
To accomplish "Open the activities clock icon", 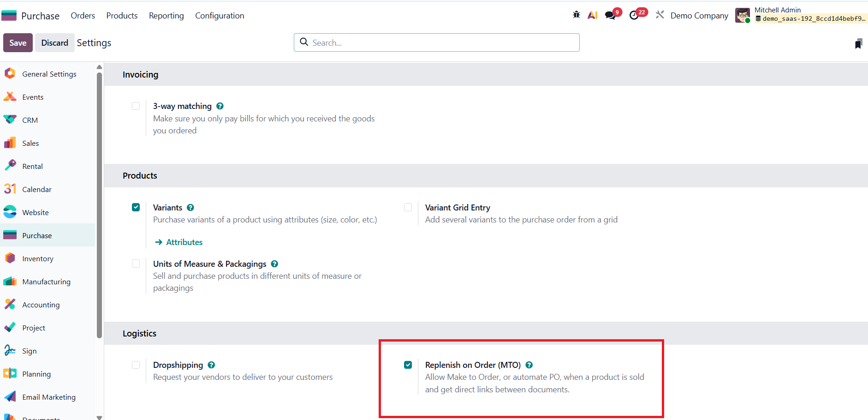I will coord(634,15).
